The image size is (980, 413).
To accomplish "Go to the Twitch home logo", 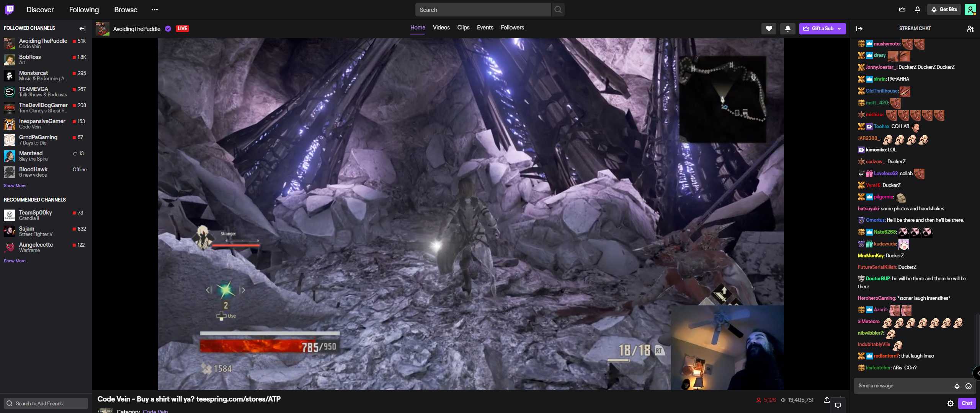I will click(10, 9).
